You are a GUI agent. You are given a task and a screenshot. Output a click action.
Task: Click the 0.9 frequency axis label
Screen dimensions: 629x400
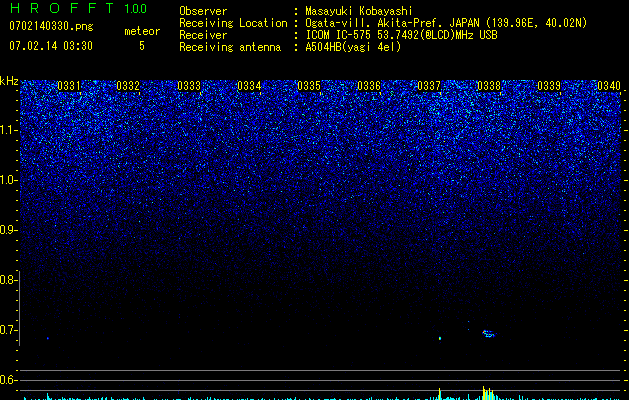(8, 230)
